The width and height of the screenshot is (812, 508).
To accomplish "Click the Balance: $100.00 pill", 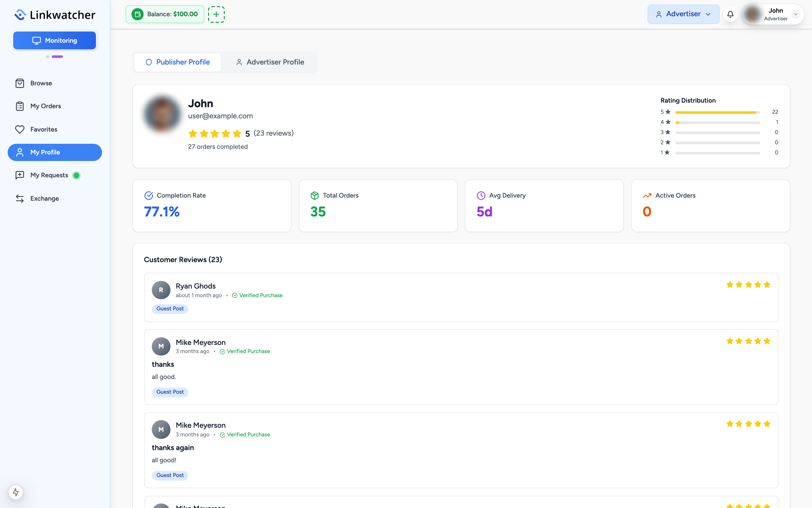I will [x=165, y=14].
